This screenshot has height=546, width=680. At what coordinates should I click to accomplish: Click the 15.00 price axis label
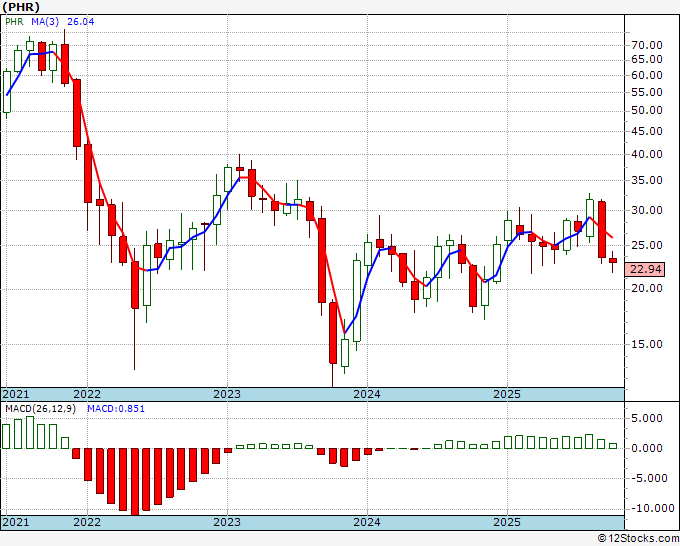pos(647,344)
